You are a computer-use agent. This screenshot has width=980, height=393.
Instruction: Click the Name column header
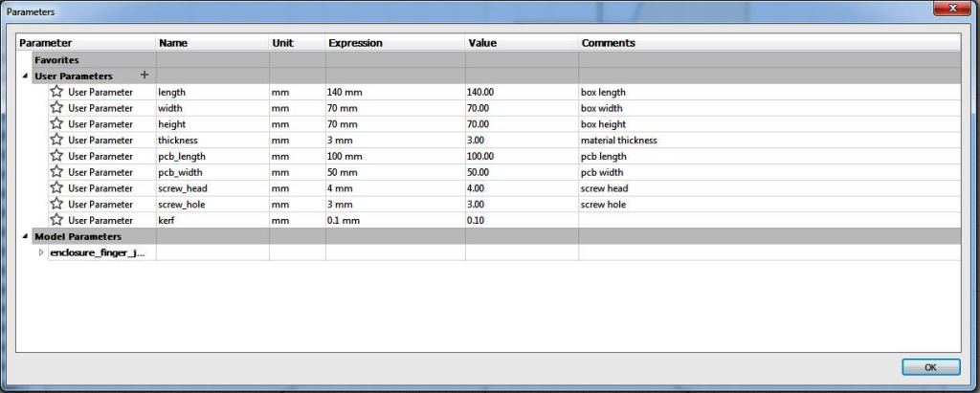(212, 43)
